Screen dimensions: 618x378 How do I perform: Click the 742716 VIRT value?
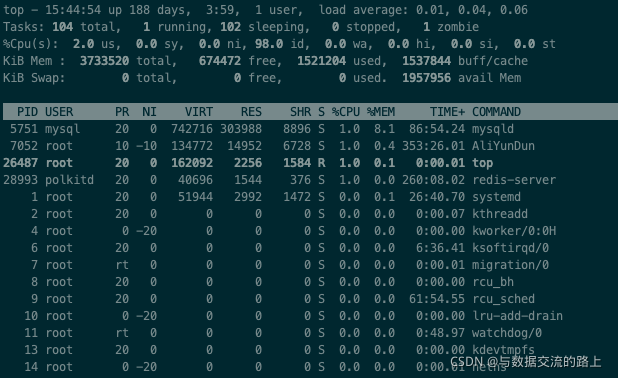(x=192, y=129)
